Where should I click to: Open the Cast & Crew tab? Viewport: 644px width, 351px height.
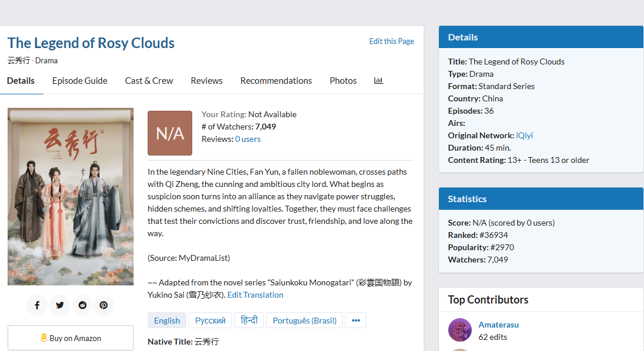click(149, 81)
